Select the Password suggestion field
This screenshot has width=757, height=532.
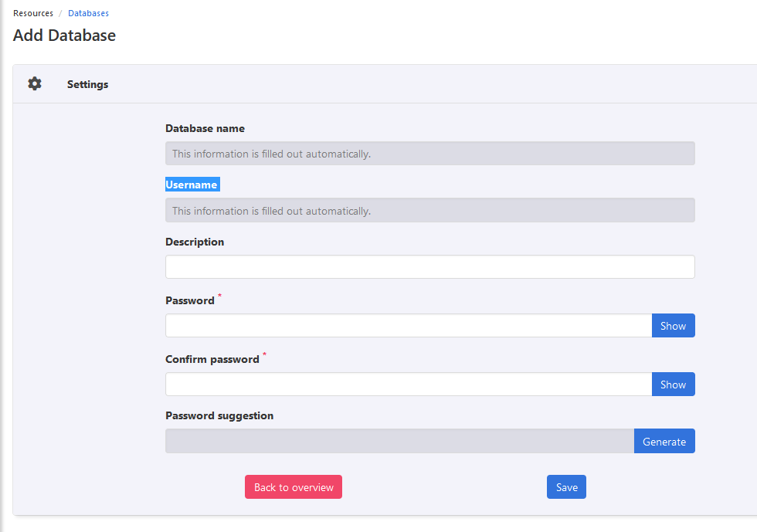click(399, 442)
